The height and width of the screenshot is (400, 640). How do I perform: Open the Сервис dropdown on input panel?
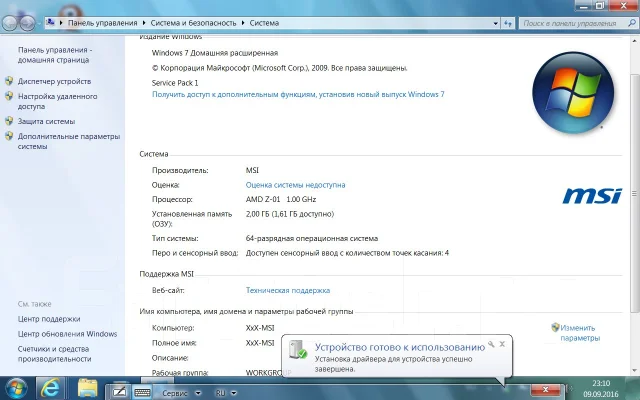click(198, 393)
